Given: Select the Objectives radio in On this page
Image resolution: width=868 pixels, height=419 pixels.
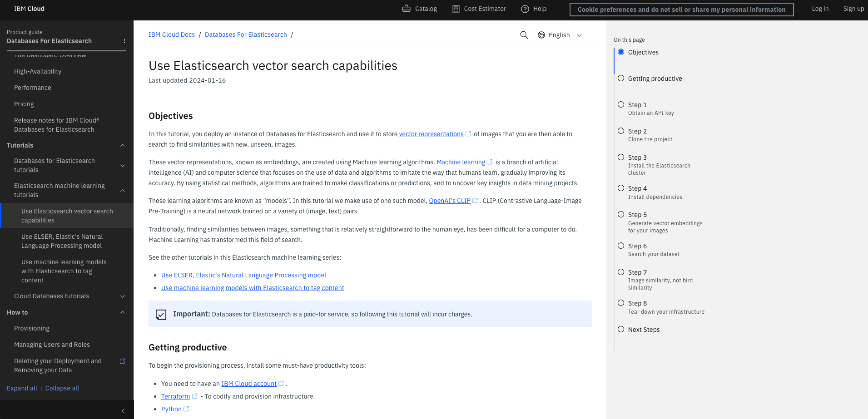Looking at the screenshot, I should click(621, 52).
